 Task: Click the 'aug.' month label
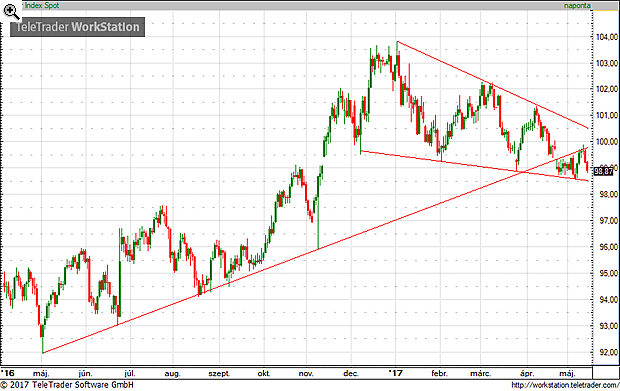172,374
